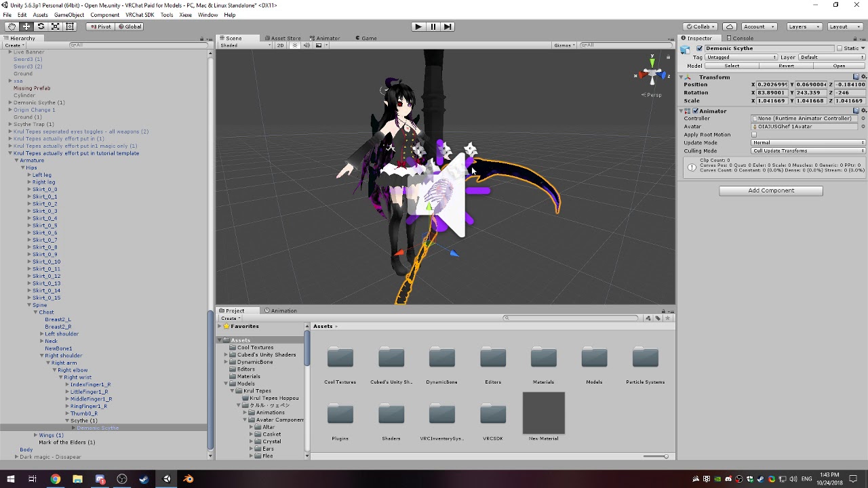Switch to the Animation tab
868x488 pixels.
click(281, 311)
